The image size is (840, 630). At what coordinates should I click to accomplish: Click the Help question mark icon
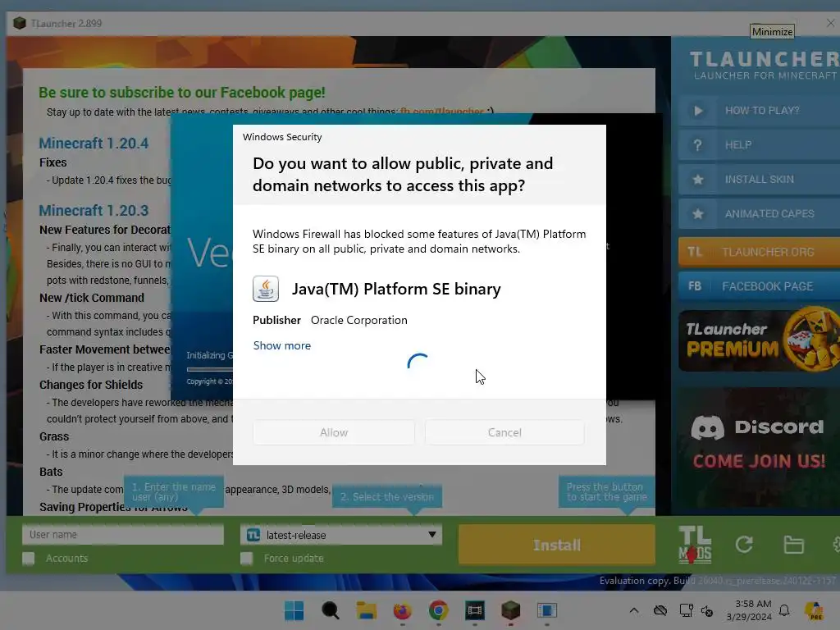[x=697, y=145]
